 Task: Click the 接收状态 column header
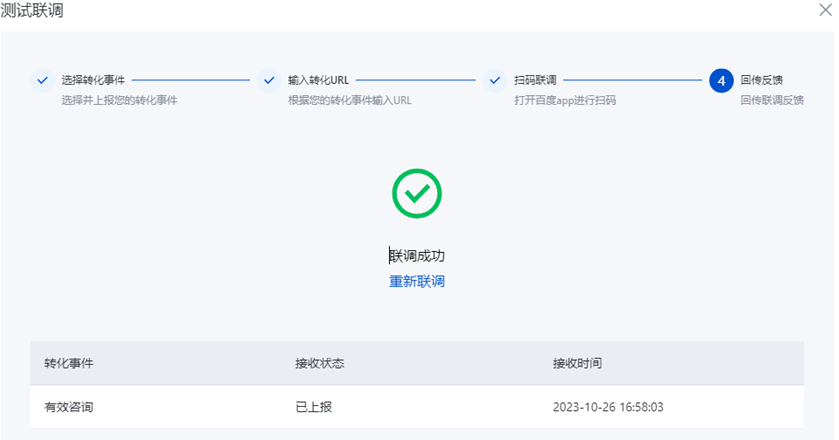[319, 363]
